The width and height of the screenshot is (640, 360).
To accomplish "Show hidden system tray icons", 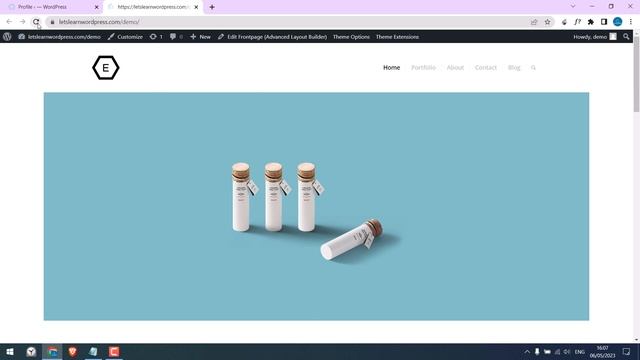I will point(527,352).
